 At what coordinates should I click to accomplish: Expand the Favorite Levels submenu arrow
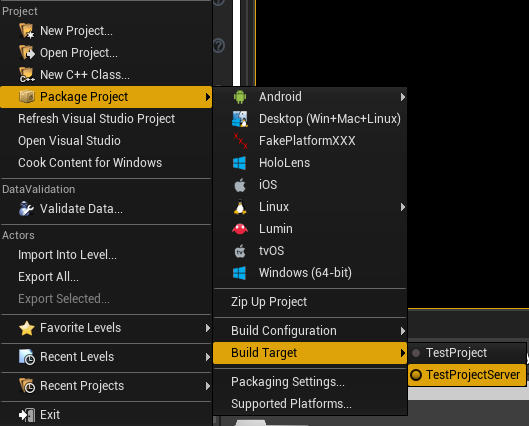click(208, 328)
